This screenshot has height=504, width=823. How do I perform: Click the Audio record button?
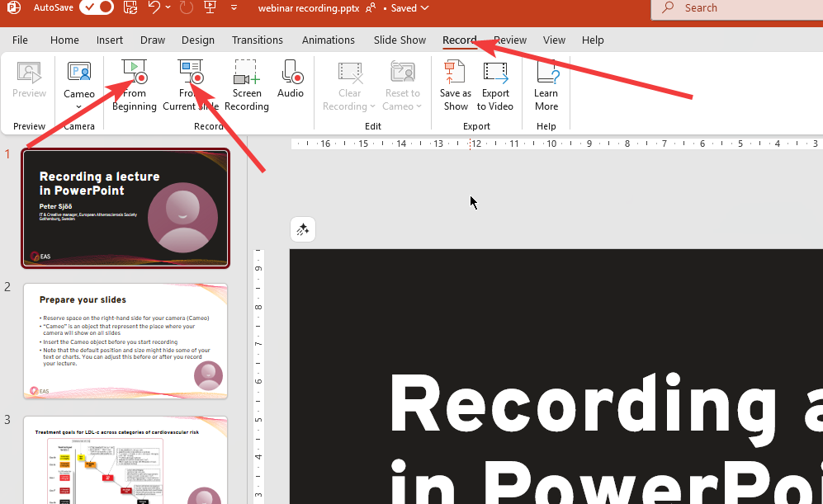pyautogui.click(x=291, y=80)
